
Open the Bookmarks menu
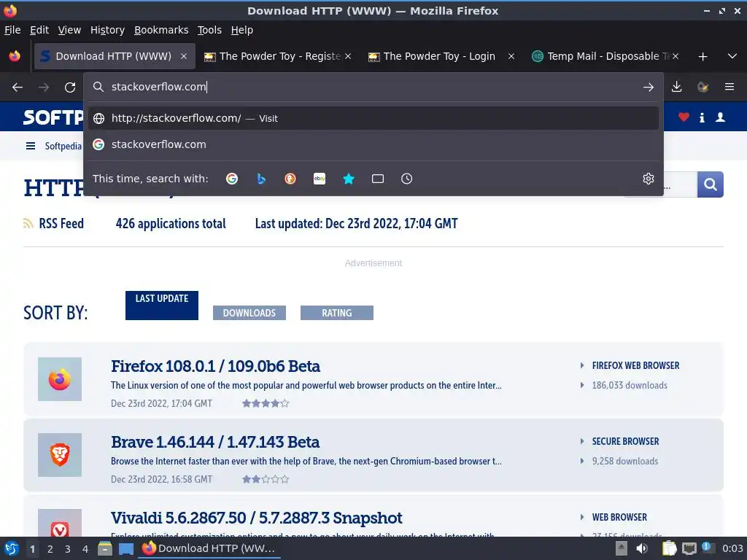click(161, 30)
